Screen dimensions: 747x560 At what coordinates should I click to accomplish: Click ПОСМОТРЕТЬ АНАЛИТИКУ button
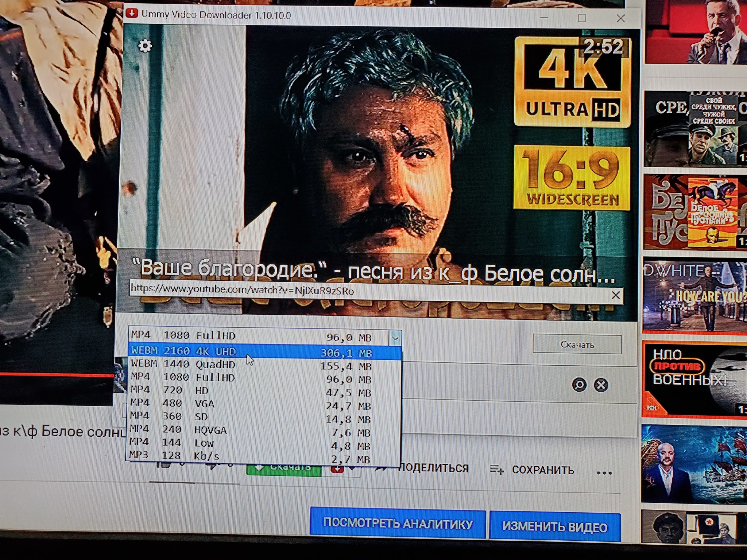coord(398,524)
